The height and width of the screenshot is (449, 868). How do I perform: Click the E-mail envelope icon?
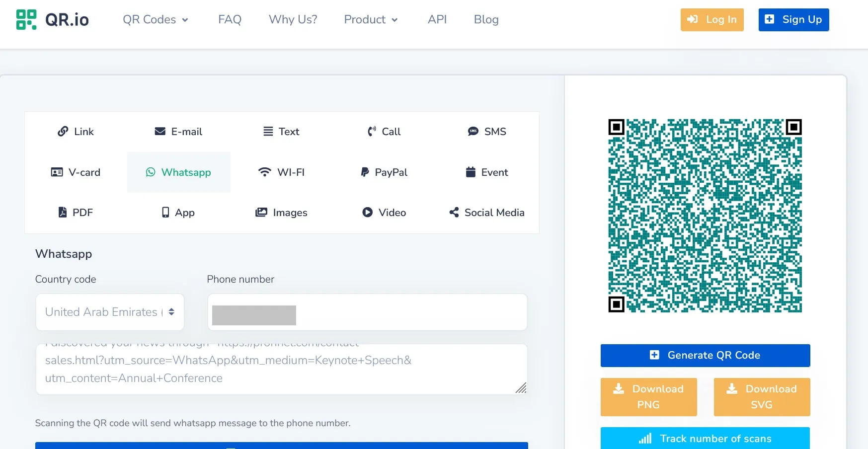[160, 132]
